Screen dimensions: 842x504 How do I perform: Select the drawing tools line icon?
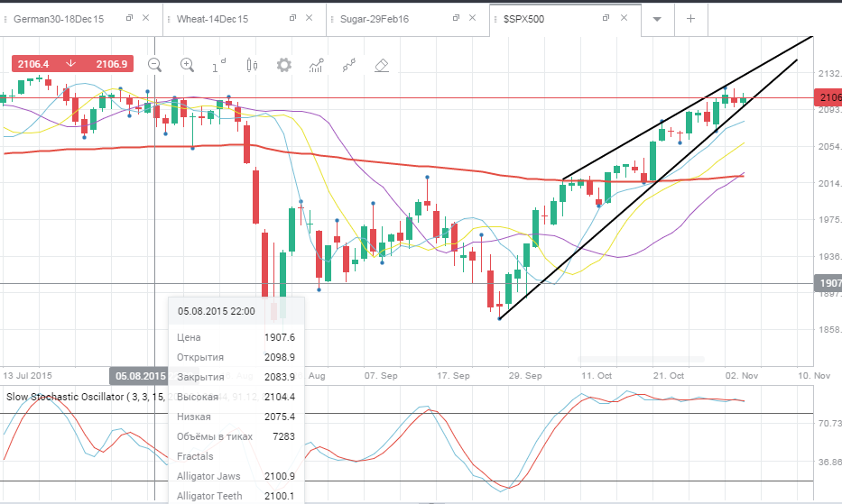pos(349,66)
